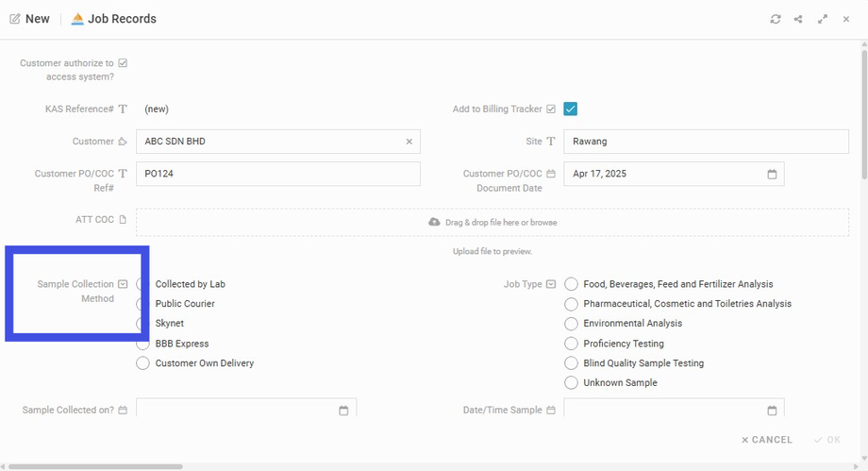The height and width of the screenshot is (471, 868).
Task: Open calendar for Customer PO/COC Document Date
Action: [772, 174]
